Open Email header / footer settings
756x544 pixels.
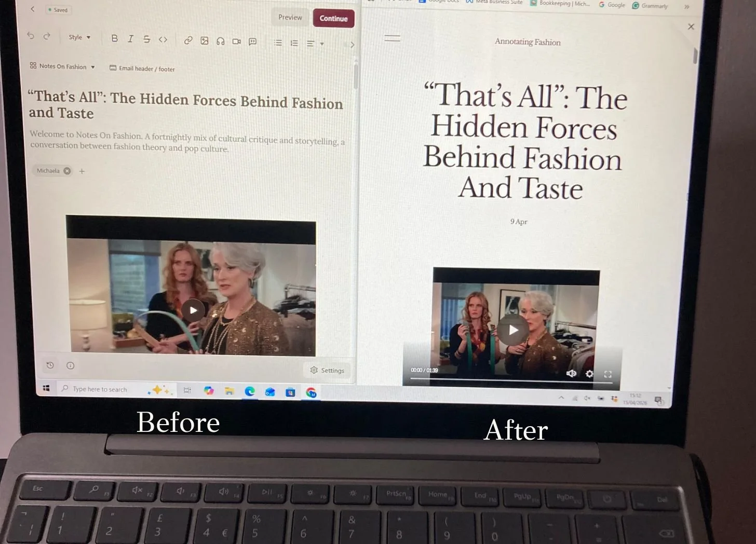tap(142, 69)
